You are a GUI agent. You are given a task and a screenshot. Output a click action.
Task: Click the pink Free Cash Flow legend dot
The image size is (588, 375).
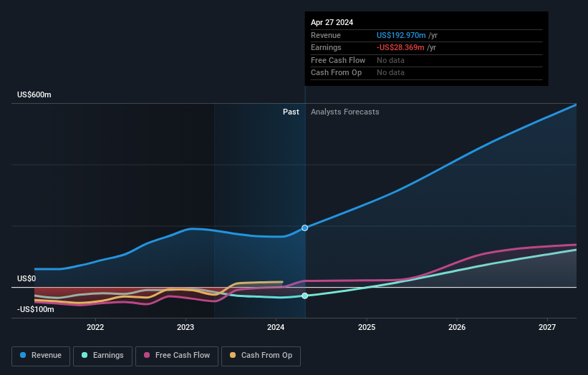click(147, 355)
